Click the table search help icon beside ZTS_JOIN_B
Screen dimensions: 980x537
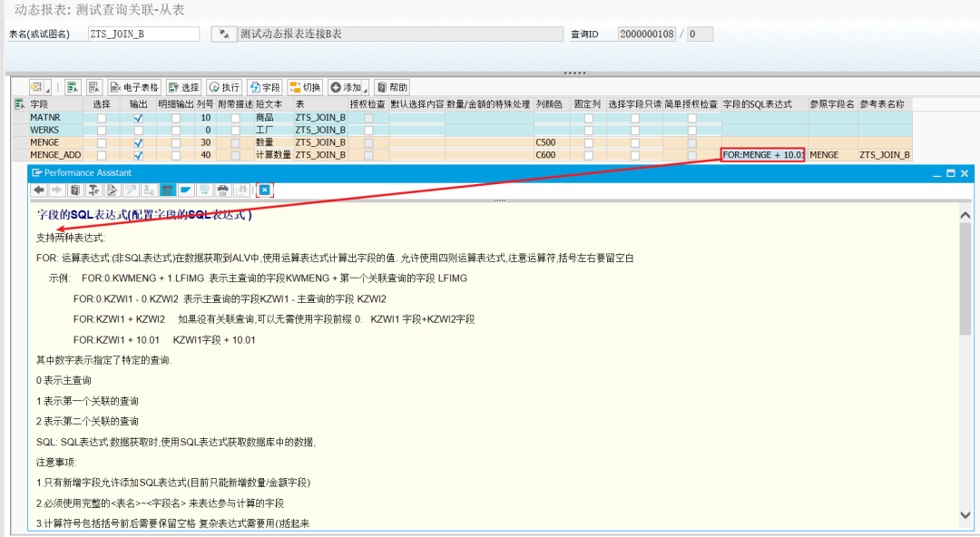coord(224,34)
